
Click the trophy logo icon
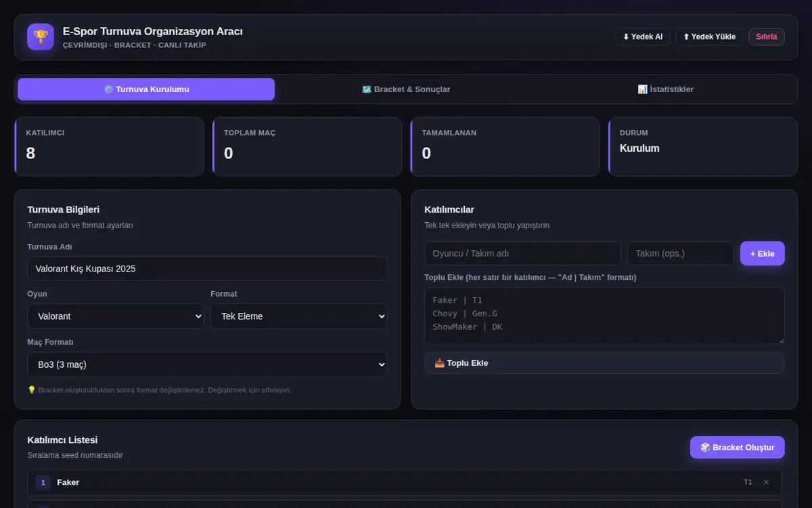(x=41, y=37)
